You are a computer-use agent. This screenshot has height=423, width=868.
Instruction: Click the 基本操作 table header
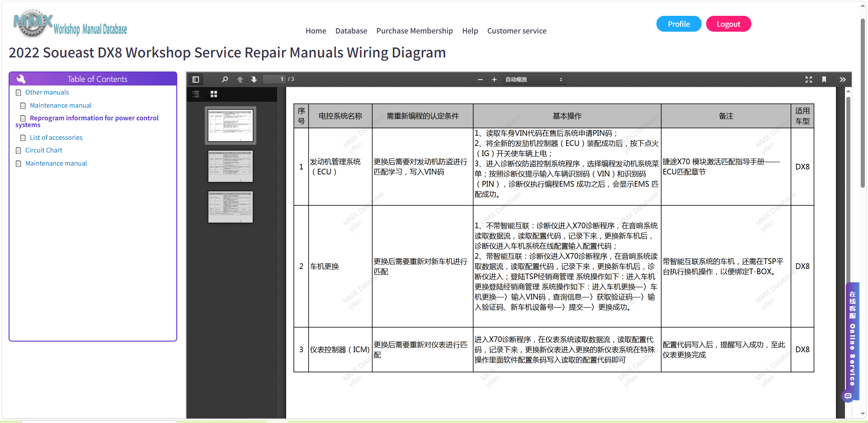567,116
